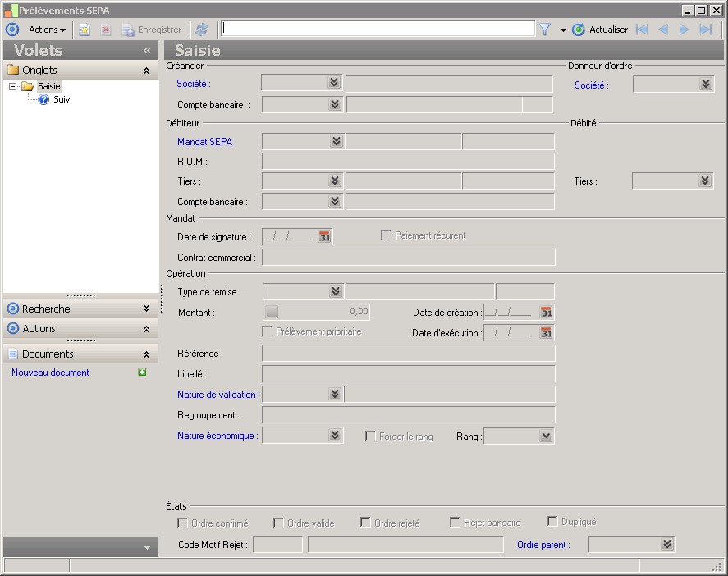
Task: Toggle Ordre confirmé checkbox
Action: [182, 523]
